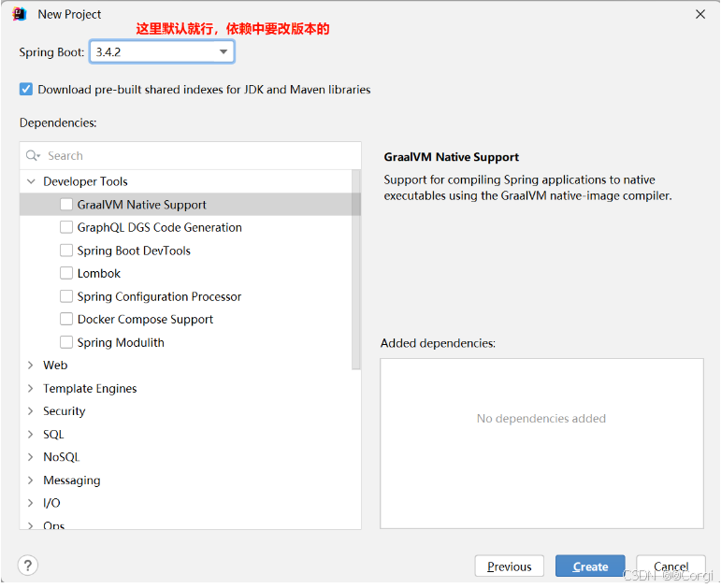
Task: Expand the Messaging category
Action: (31, 480)
